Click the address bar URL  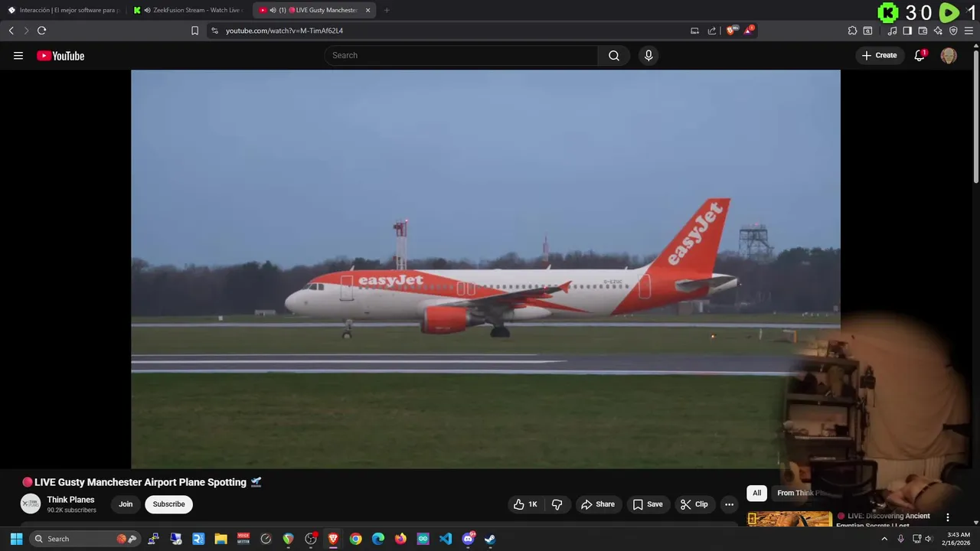coord(284,31)
